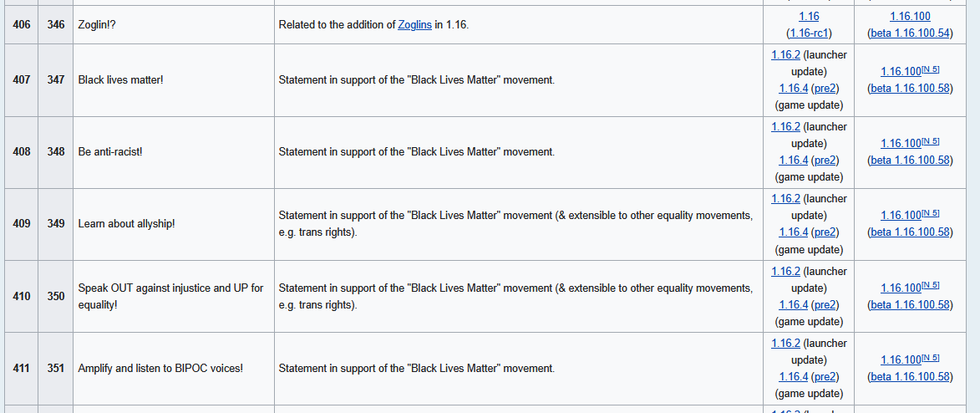
Task: Follow the beta 1.16.100.54 link
Action: tap(910, 33)
